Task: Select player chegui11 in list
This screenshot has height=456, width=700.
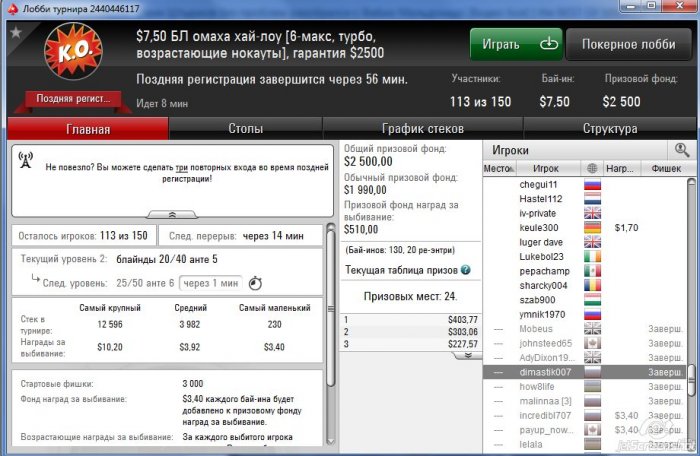Action: [585, 184]
